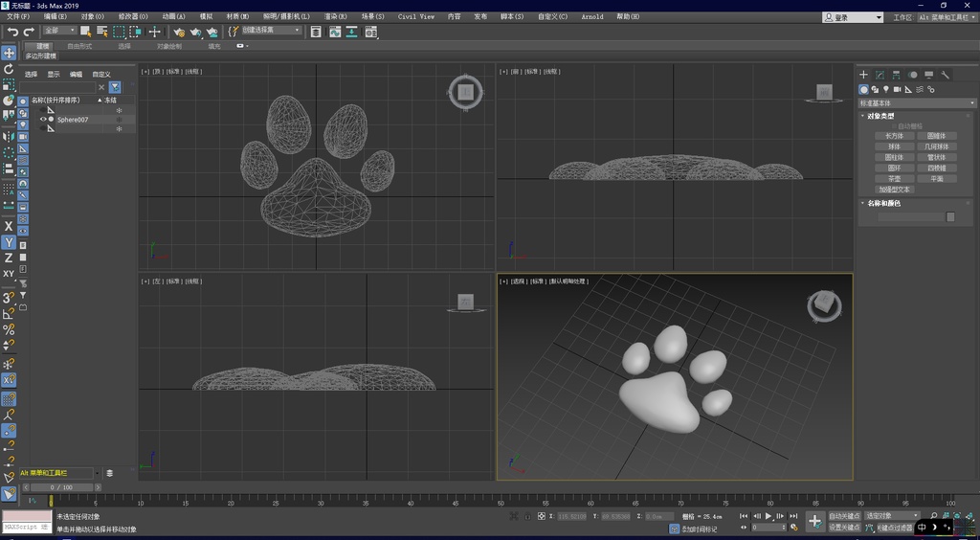Open the 工作区 workspace dropdown
This screenshot has width=980, height=540.
pyautogui.click(x=947, y=17)
